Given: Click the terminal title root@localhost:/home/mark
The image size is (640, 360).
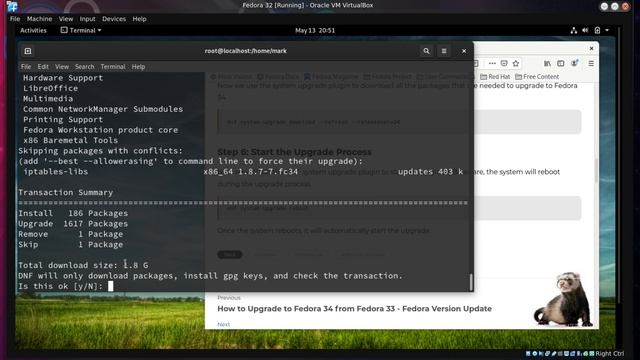Looking at the screenshot, I should click(x=245, y=51).
